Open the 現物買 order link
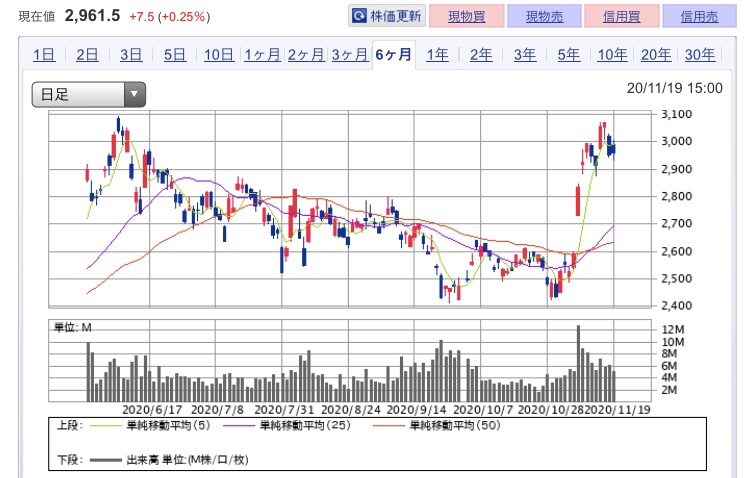This screenshot has height=478, width=750. 466,16
